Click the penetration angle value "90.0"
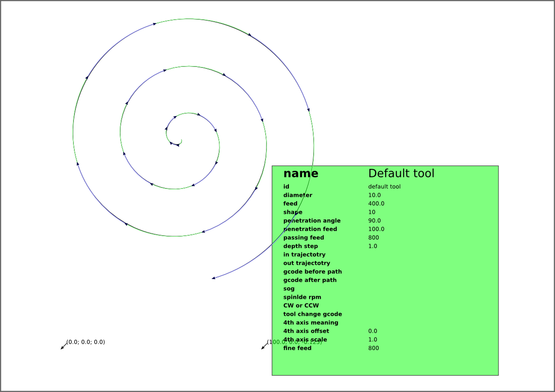The width and height of the screenshot is (555, 392). point(375,221)
